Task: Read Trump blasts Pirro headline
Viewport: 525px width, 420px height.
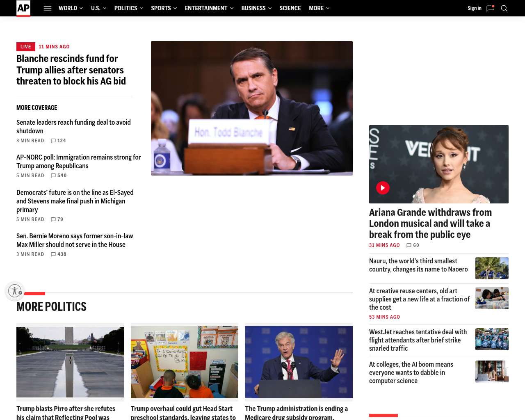Action: pos(66,413)
